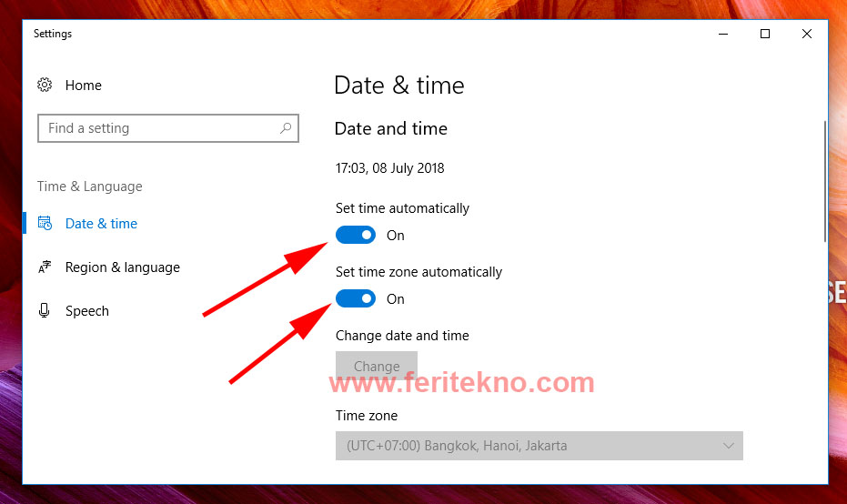The width and height of the screenshot is (847, 504).
Task: Click the search magnifier icon
Action: point(286,128)
